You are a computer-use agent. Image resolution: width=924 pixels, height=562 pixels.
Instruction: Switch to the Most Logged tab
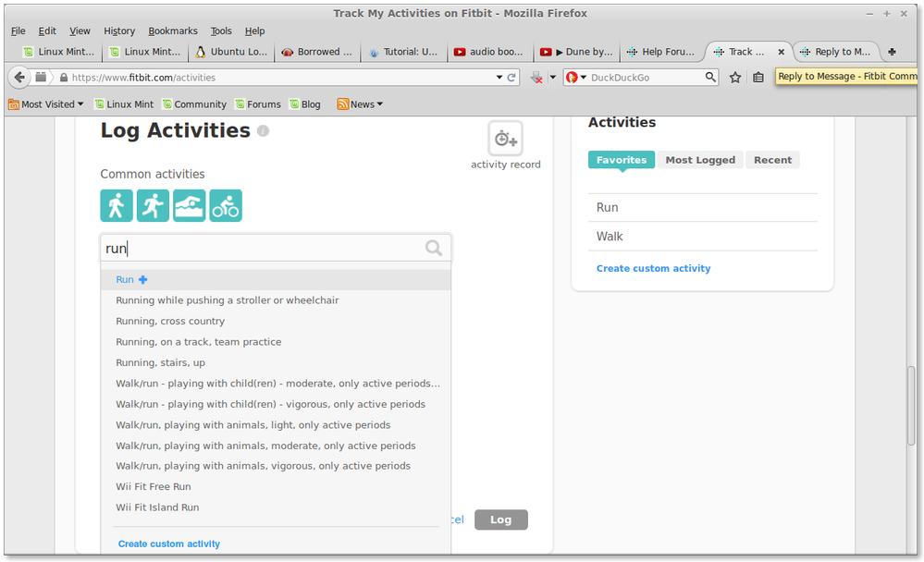pyautogui.click(x=700, y=160)
